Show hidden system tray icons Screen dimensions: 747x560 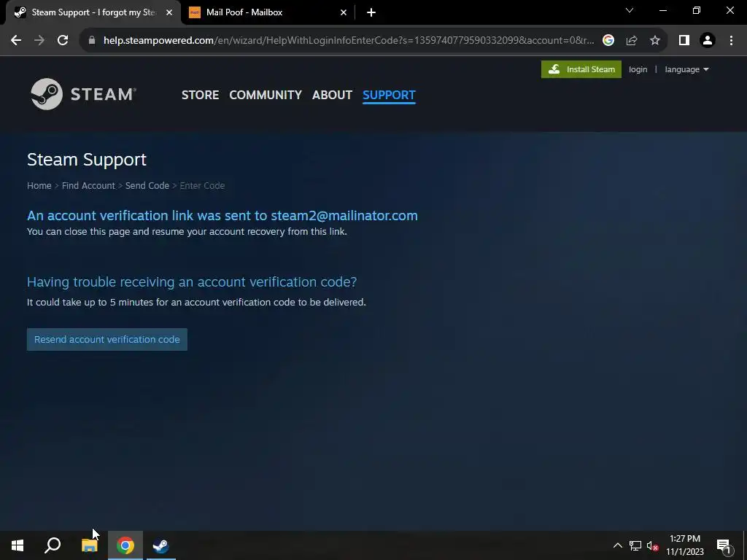pyautogui.click(x=617, y=545)
